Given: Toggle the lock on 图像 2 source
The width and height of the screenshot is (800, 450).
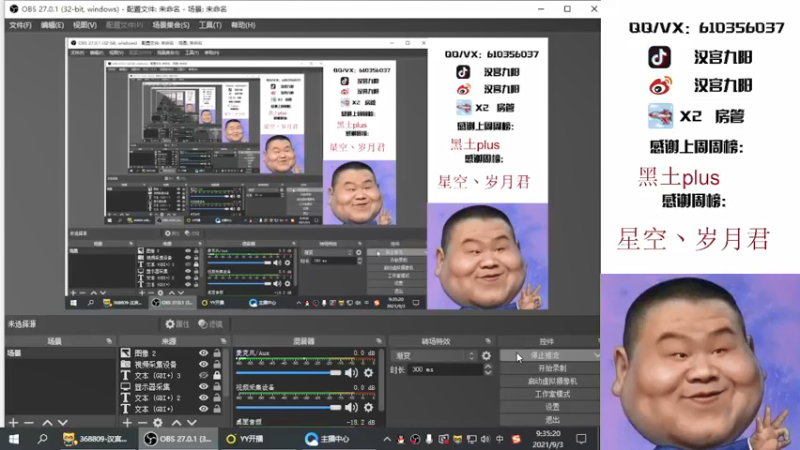Looking at the screenshot, I should (217, 353).
